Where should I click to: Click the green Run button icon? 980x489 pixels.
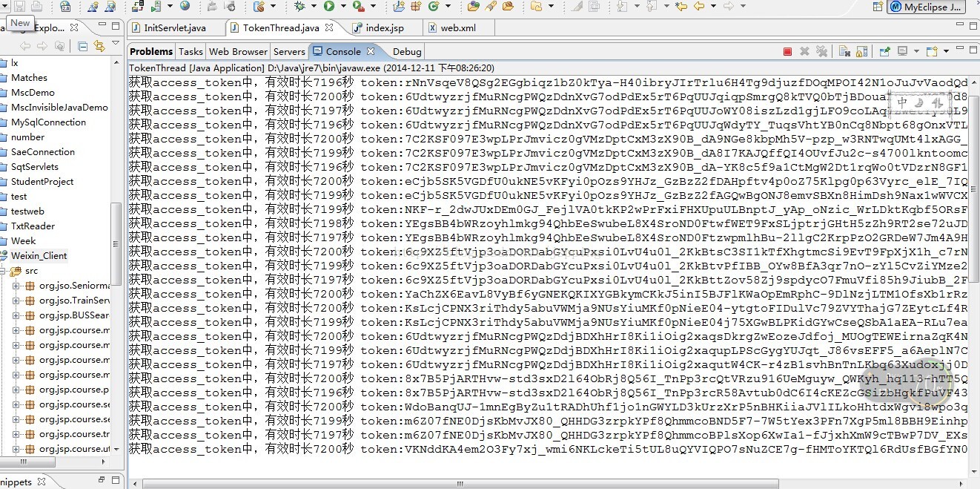tap(328, 6)
